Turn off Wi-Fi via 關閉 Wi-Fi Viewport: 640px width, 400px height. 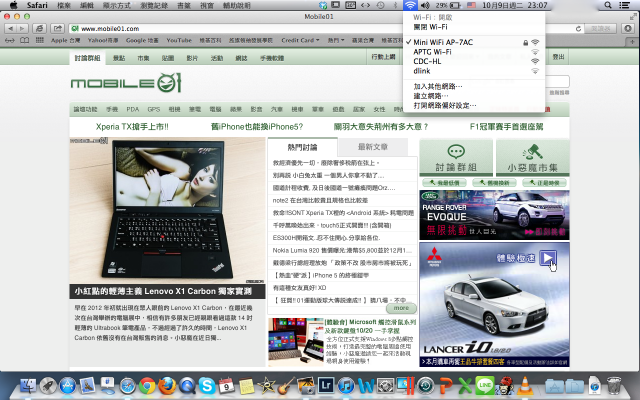(473, 27)
